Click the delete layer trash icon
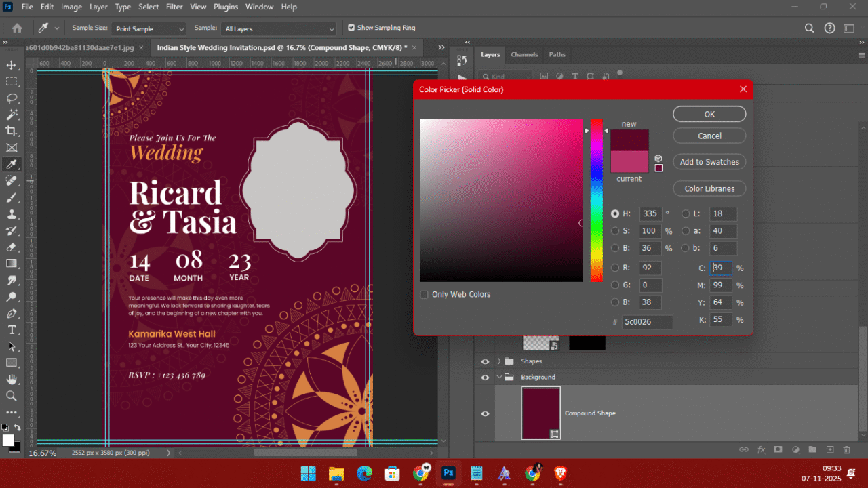 pos(846,449)
